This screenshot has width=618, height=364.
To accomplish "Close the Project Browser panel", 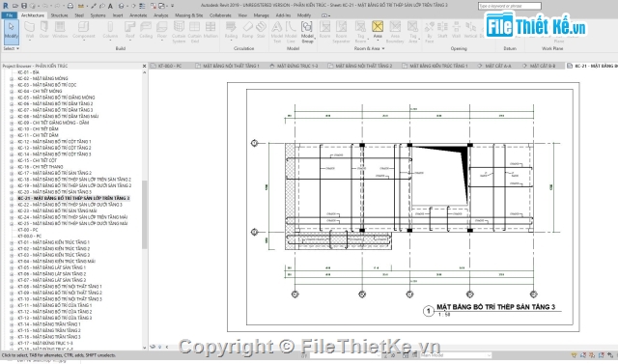I will [144, 66].
